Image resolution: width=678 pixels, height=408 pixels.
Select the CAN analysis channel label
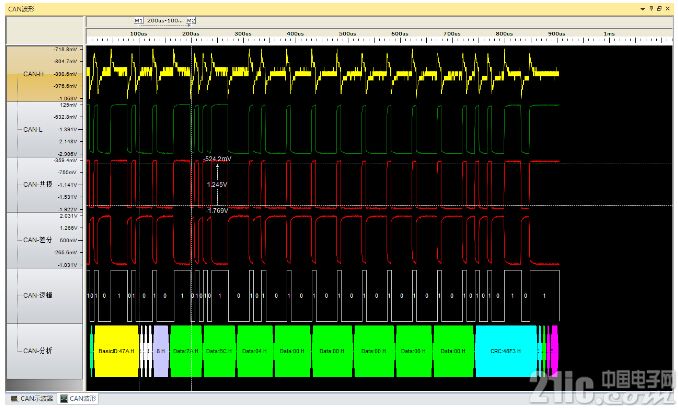click(x=38, y=351)
